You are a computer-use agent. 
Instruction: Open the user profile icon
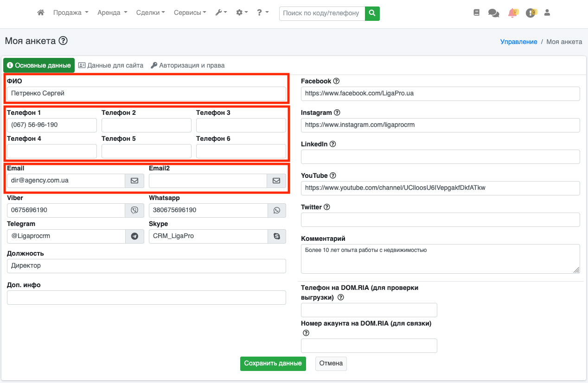(547, 13)
